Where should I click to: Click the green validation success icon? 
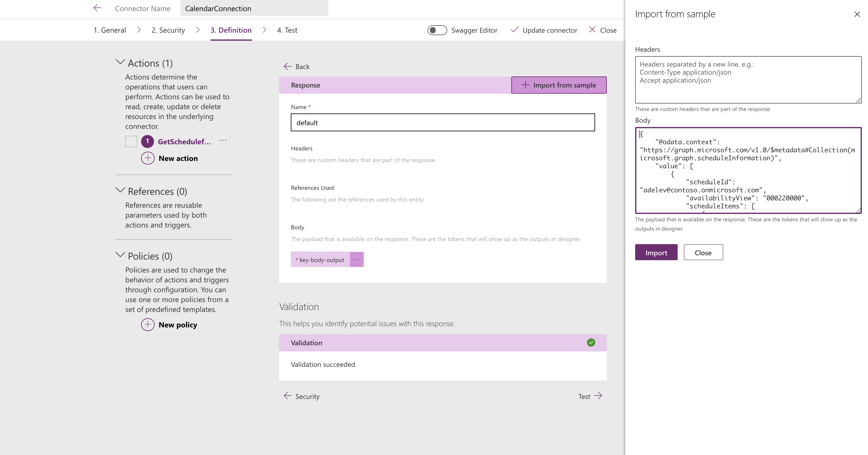pyautogui.click(x=591, y=343)
